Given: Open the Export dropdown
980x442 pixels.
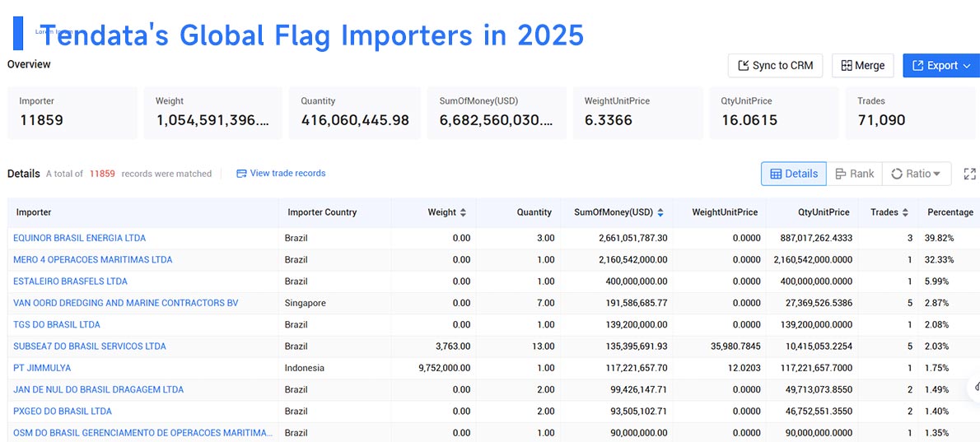Looking at the screenshot, I should click(x=941, y=66).
